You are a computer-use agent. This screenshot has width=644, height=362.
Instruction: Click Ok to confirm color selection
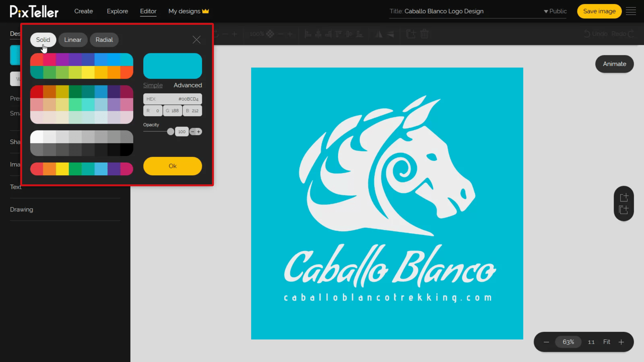point(173,166)
